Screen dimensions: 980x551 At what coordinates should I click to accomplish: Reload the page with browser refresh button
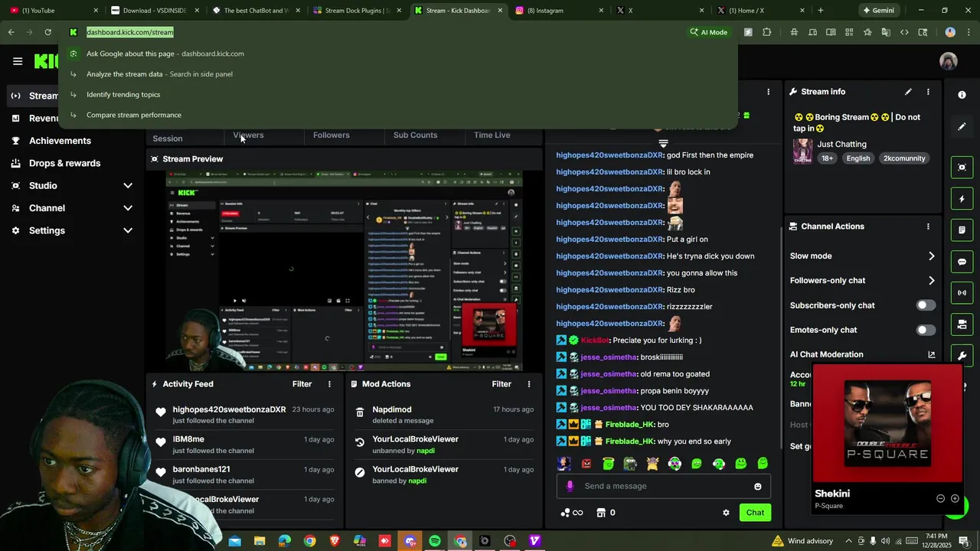[47, 32]
